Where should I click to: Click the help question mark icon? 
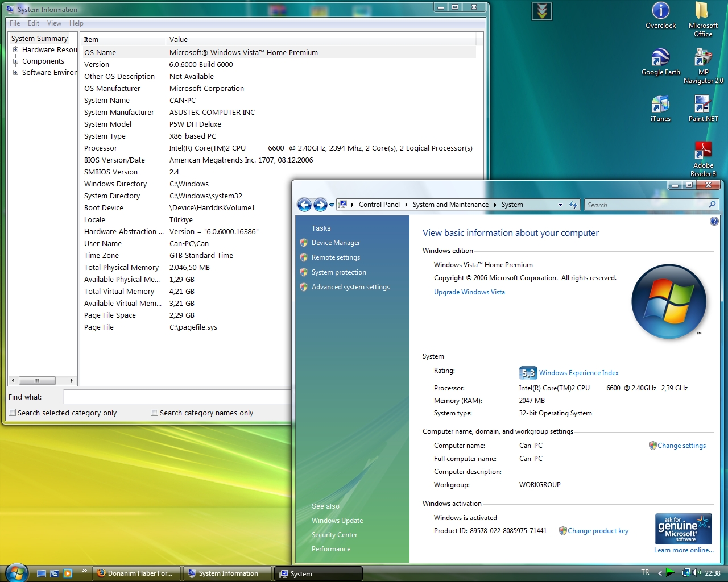(x=714, y=221)
